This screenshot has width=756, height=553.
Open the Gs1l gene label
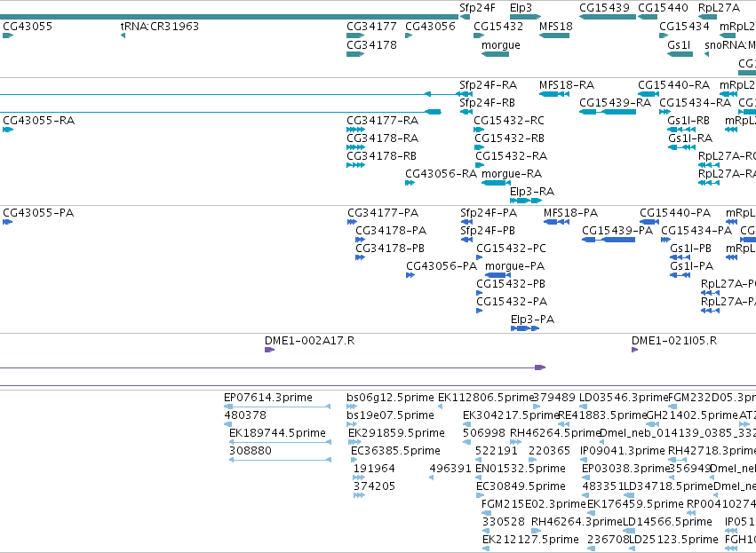(679, 44)
